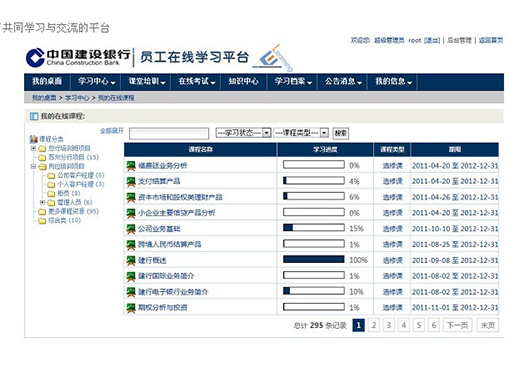Click the blackboard icon beside 建行概述
Viewport: 520px width, 374px height.
(x=131, y=260)
